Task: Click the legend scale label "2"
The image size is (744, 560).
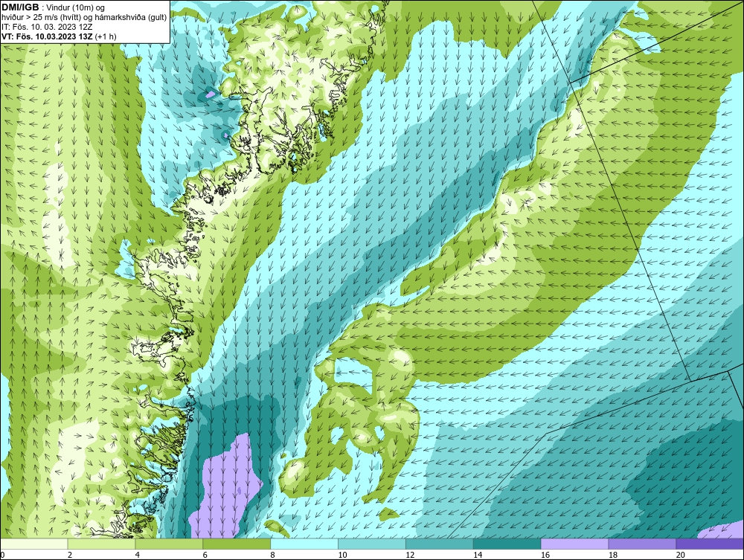Action: click(x=70, y=555)
